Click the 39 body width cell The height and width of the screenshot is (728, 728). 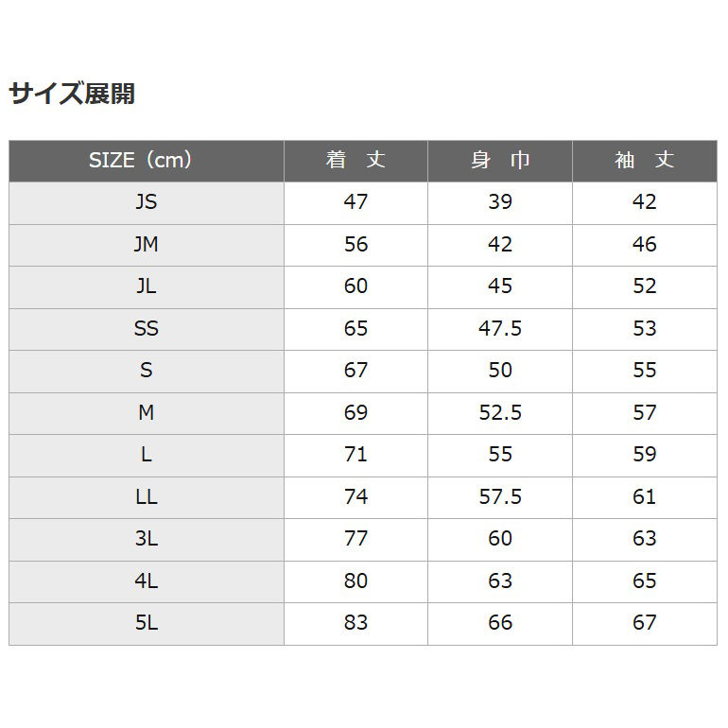[x=500, y=202]
